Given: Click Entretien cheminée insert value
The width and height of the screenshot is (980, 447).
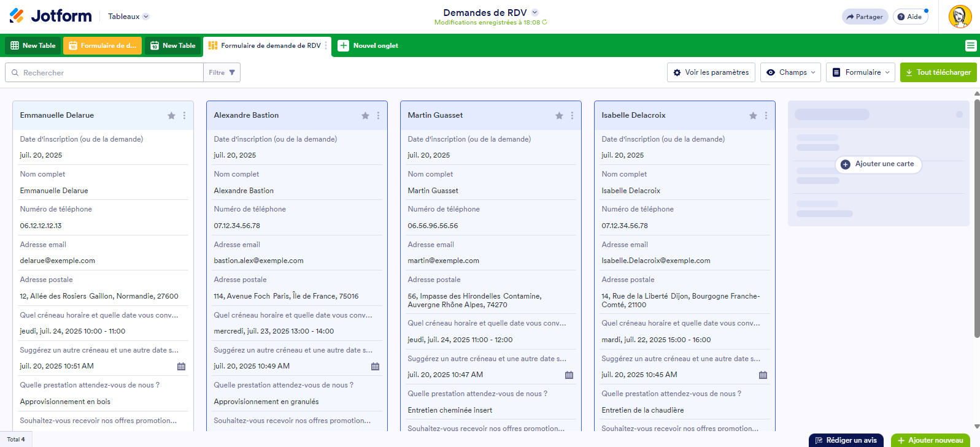Looking at the screenshot, I should coord(450,410).
